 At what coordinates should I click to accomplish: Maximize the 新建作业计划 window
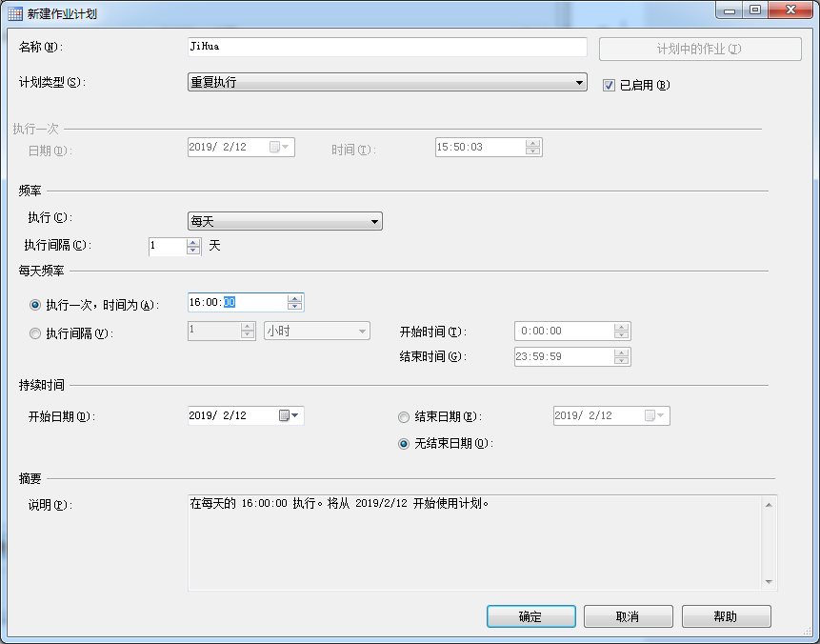755,10
